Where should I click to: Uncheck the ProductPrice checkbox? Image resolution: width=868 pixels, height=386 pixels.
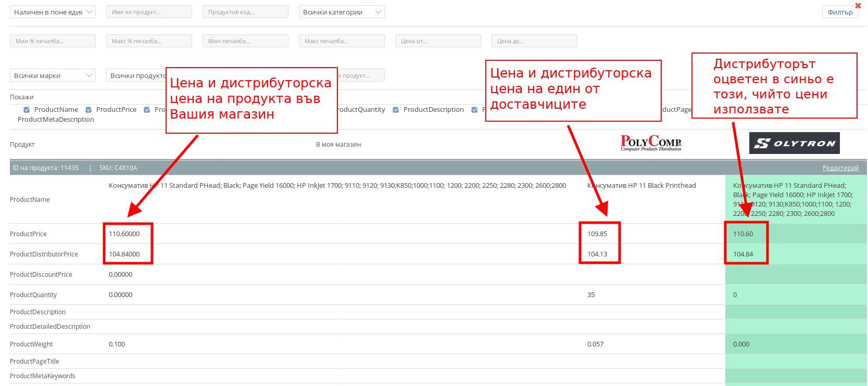coord(89,110)
